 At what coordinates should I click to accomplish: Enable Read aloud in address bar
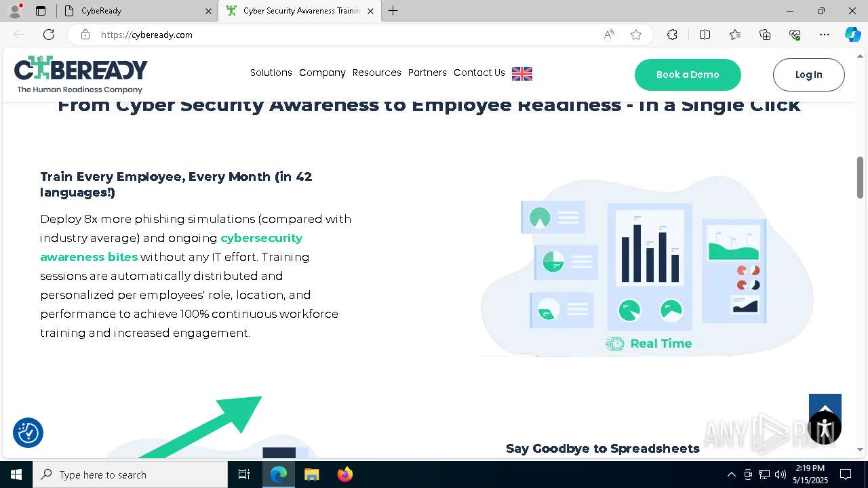[x=609, y=35]
